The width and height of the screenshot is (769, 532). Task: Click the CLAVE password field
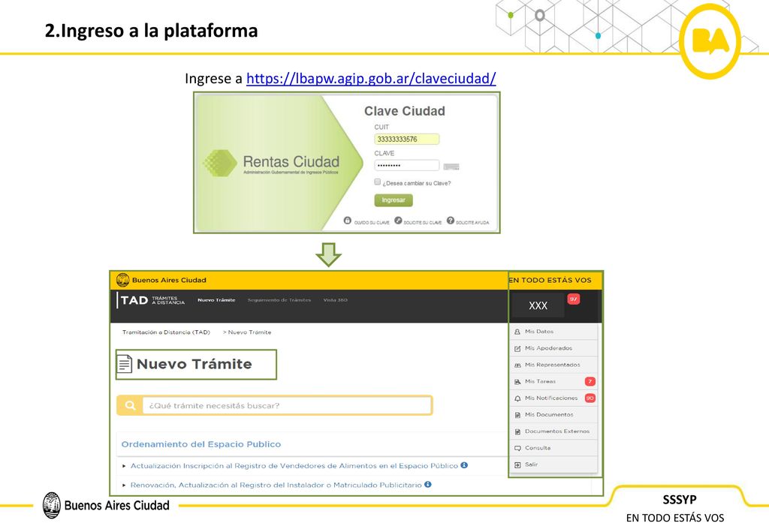(x=406, y=166)
